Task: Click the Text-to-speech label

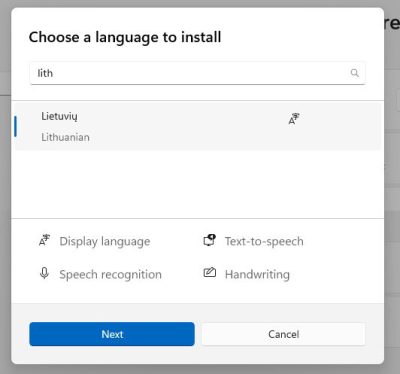Action: [x=264, y=241]
